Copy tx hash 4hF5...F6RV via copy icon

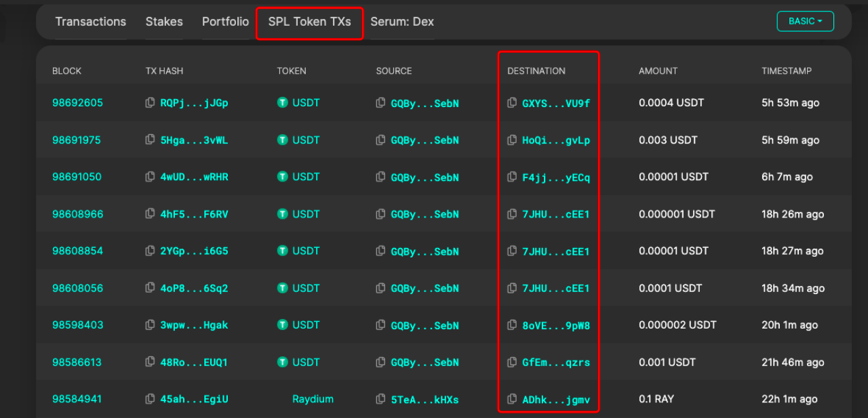tap(150, 214)
